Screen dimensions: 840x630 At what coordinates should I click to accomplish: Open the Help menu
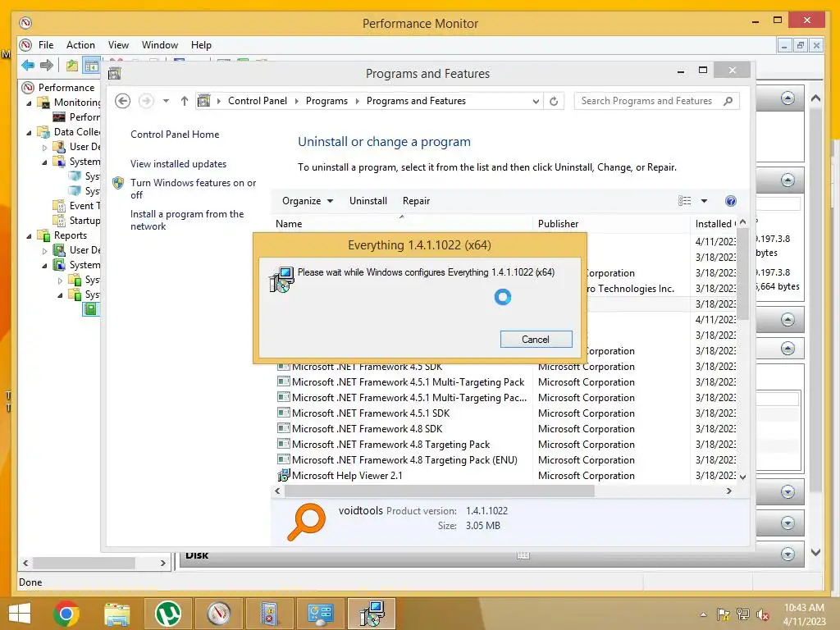[201, 45]
